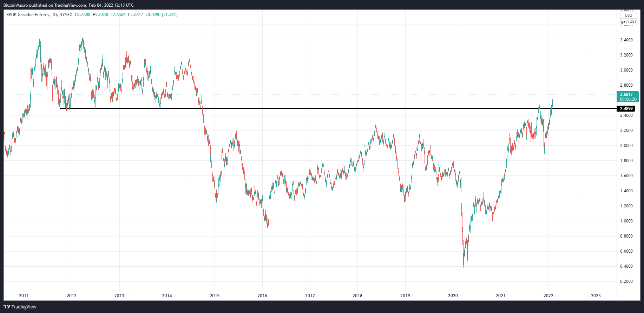The image size is (644, 313).
Task: Click the 2014 label on time axis
Action: click(167, 296)
